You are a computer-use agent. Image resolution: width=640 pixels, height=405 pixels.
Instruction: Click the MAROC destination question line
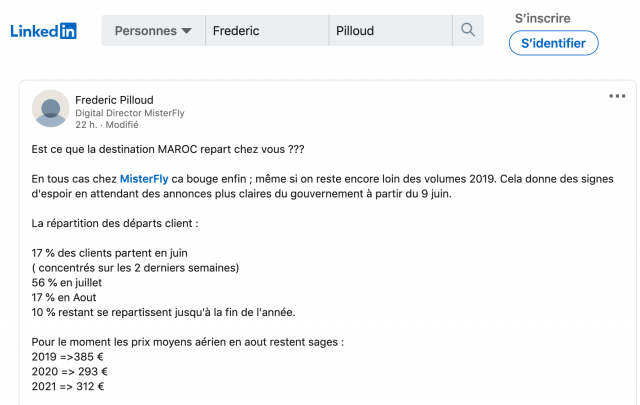coord(168,149)
